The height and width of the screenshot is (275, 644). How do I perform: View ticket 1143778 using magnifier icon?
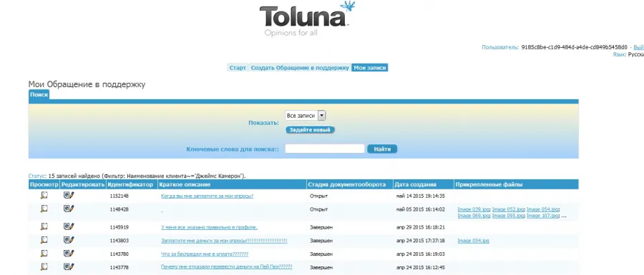tap(44, 267)
